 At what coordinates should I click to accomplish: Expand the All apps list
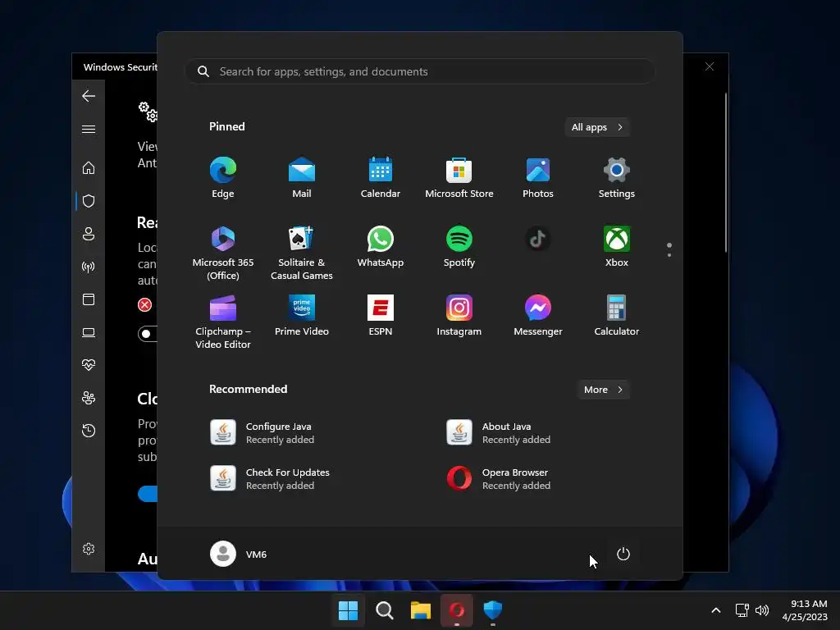coord(597,127)
